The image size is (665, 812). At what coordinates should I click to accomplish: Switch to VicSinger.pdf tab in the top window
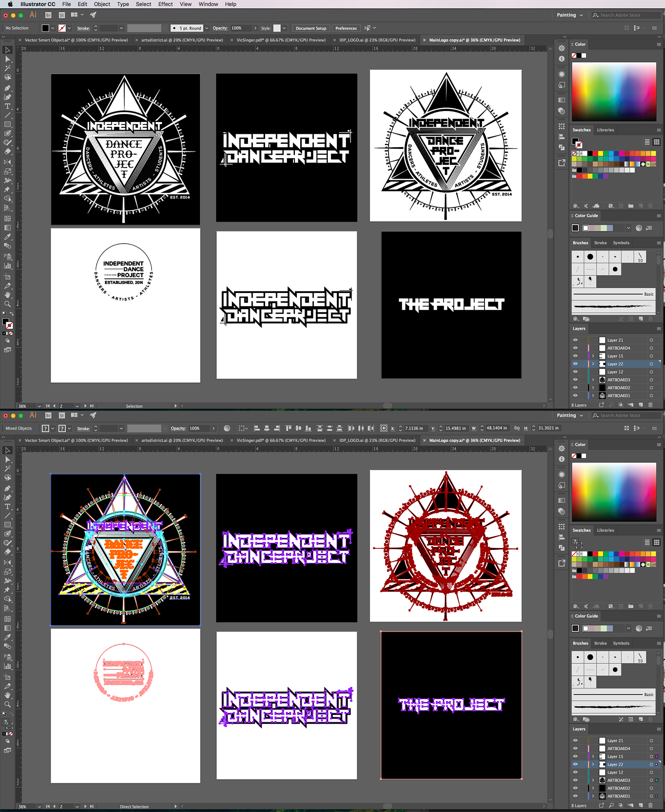tap(281, 40)
